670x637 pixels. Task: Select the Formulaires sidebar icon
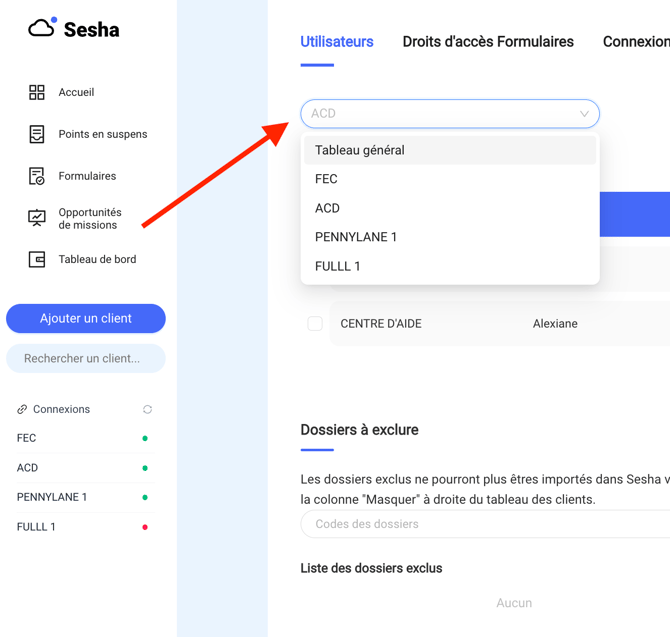[x=37, y=176]
